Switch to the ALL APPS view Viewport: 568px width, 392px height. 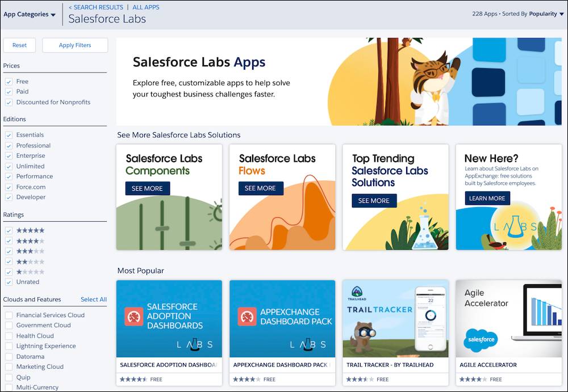146,7
